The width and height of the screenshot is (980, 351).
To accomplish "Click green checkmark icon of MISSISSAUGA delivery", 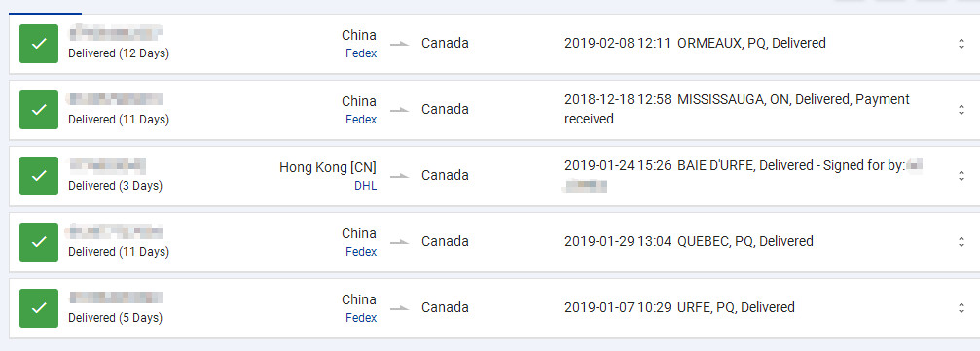I will click(39, 110).
